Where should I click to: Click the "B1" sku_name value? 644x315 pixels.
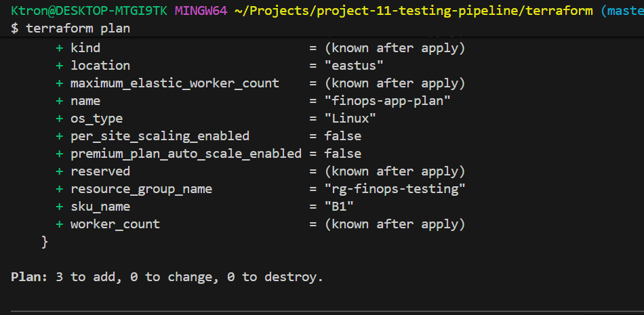pos(339,207)
